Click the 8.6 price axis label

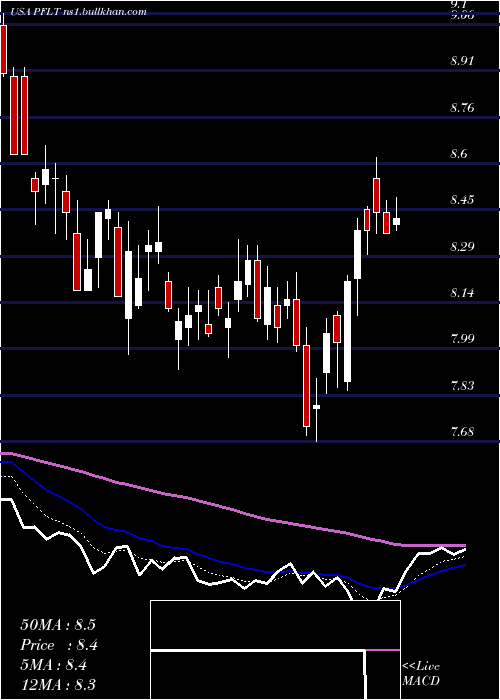point(459,154)
